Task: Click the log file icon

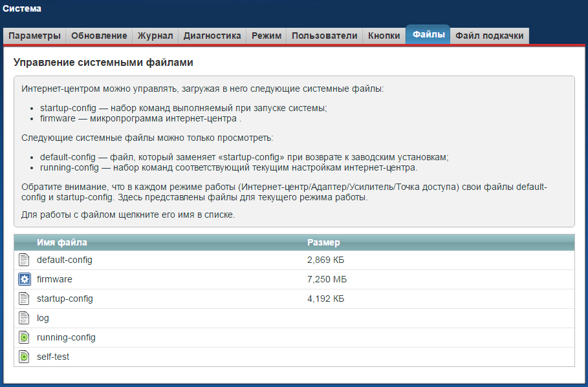Action: click(x=25, y=318)
